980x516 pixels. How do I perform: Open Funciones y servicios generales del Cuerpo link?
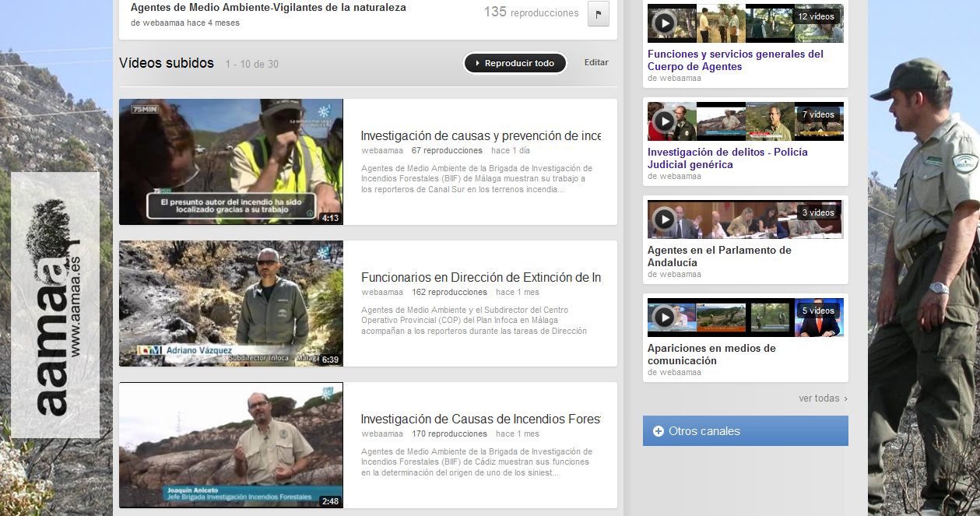coord(735,60)
